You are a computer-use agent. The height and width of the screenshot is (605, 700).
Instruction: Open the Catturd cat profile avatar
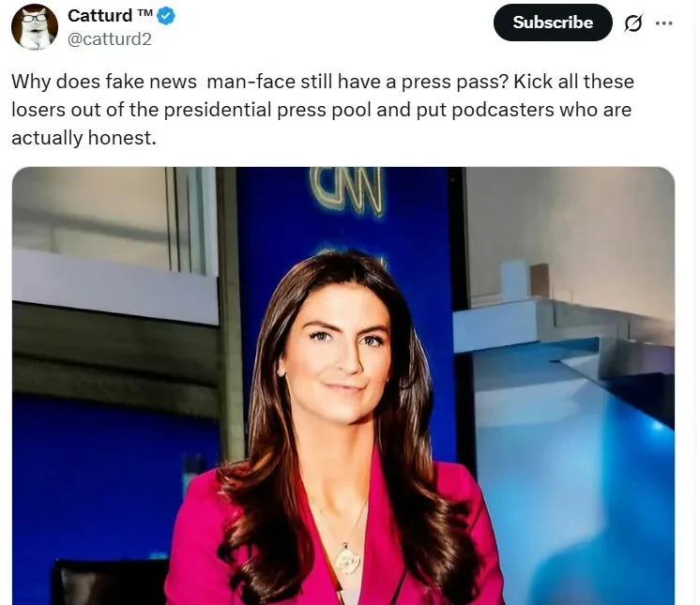tap(35, 27)
